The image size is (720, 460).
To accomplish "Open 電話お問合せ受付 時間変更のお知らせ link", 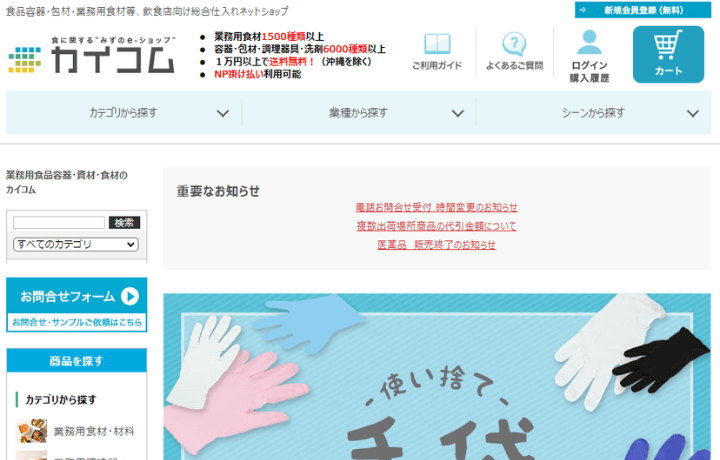I will [x=437, y=208].
